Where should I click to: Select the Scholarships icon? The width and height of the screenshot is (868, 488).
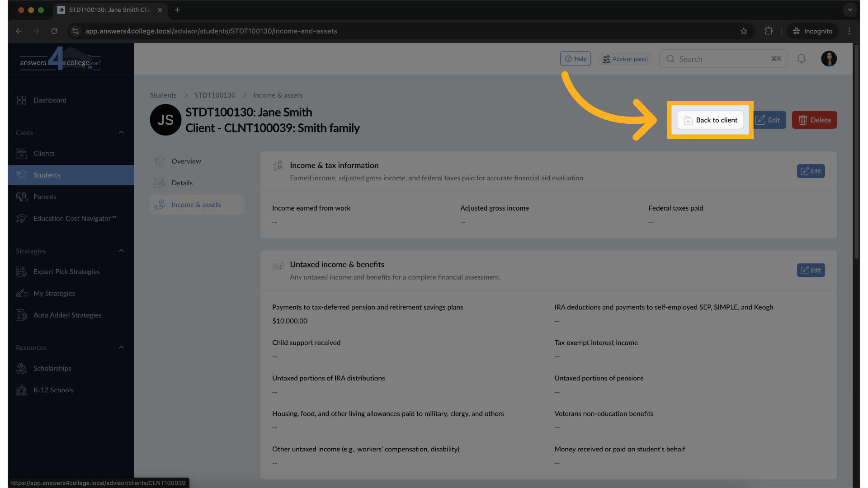click(21, 368)
